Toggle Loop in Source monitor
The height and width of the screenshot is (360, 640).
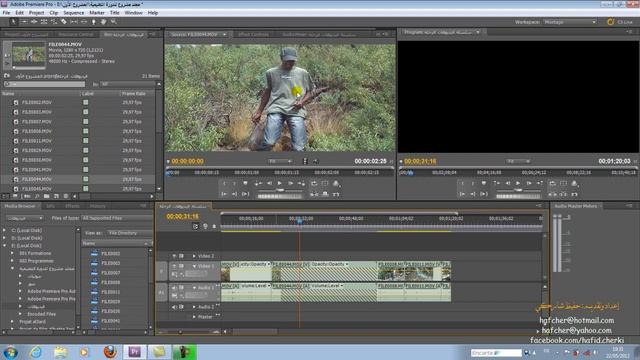point(314,184)
